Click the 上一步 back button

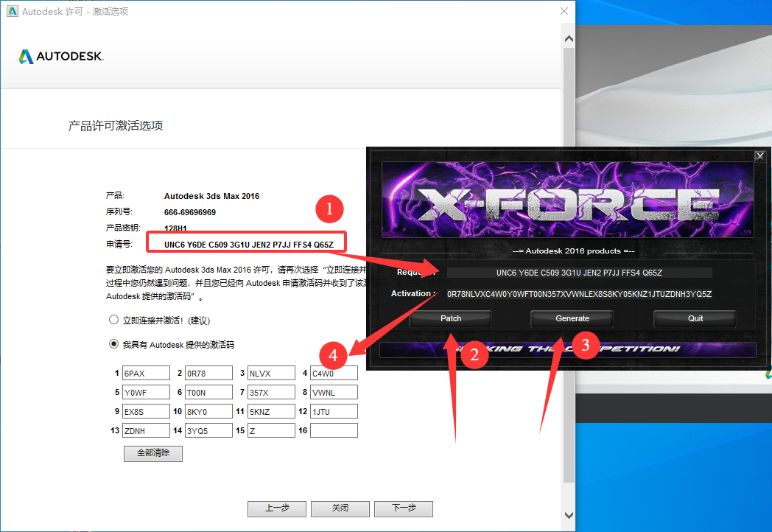(277, 508)
